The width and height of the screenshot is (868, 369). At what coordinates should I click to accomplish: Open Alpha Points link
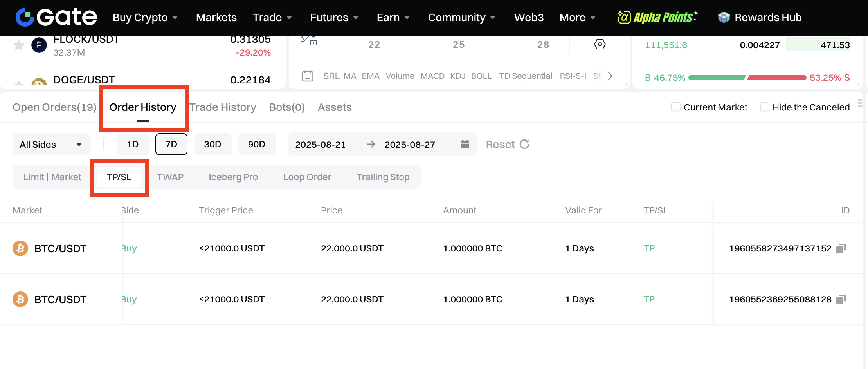[657, 17]
